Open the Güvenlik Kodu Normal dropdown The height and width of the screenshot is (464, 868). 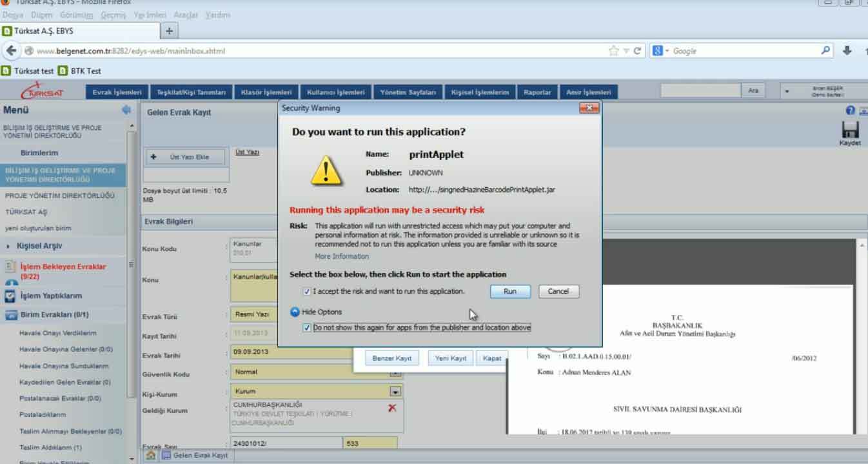click(x=395, y=372)
